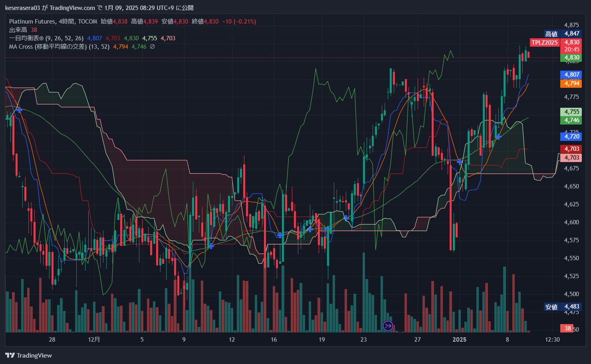Click the 4,775 tick on the price axis
Image resolution: width=591 pixels, height=364 pixels.
(572, 96)
